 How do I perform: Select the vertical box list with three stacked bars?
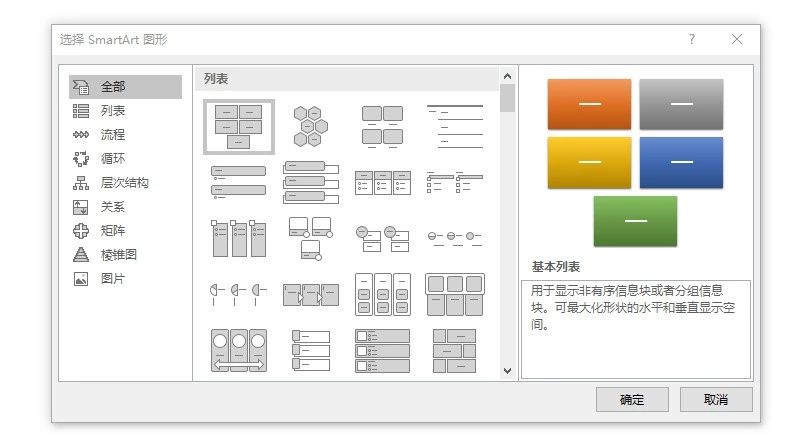pyautogui.click(x=310, y=182)
